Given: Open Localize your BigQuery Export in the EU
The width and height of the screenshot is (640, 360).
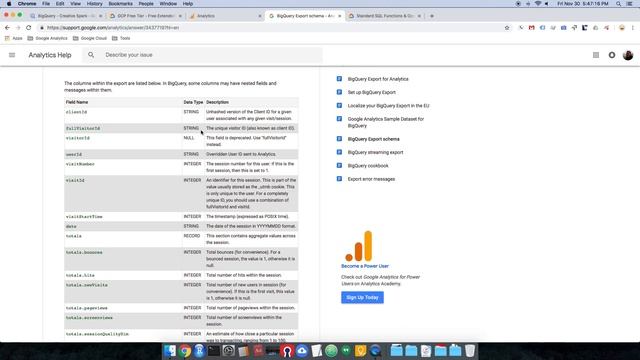Looking at the screenshot, I should [x=388, y=106].
